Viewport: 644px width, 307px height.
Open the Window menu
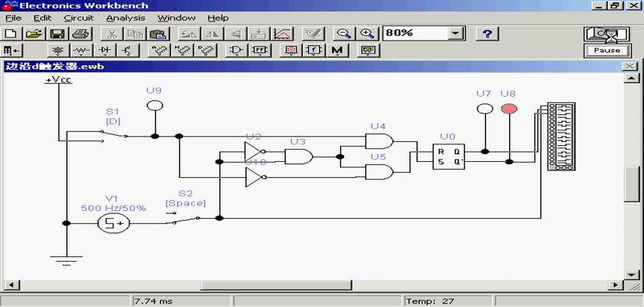176,18
